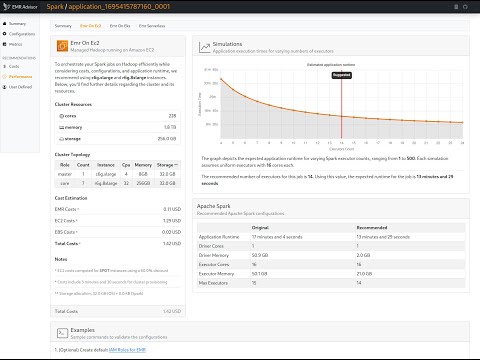Open Configurations in the sidebar
480x360 pixels.
point(22,34)
